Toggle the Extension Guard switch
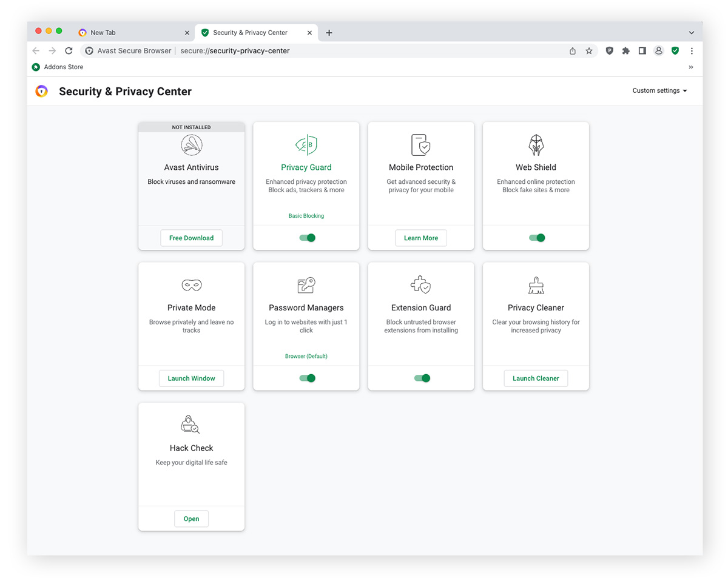The height and width of the screenshot is (581, 728). tap(422, 378)
